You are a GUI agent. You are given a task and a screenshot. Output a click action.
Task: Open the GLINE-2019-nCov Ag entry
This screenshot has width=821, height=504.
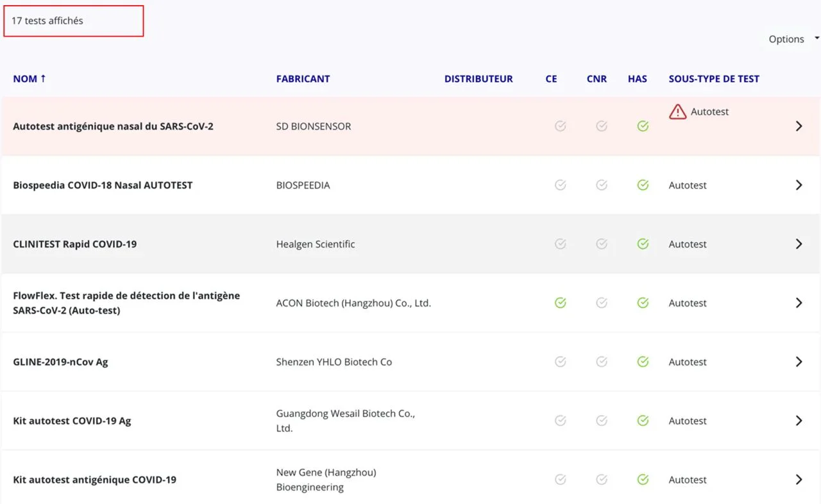[x=60, y=362]
